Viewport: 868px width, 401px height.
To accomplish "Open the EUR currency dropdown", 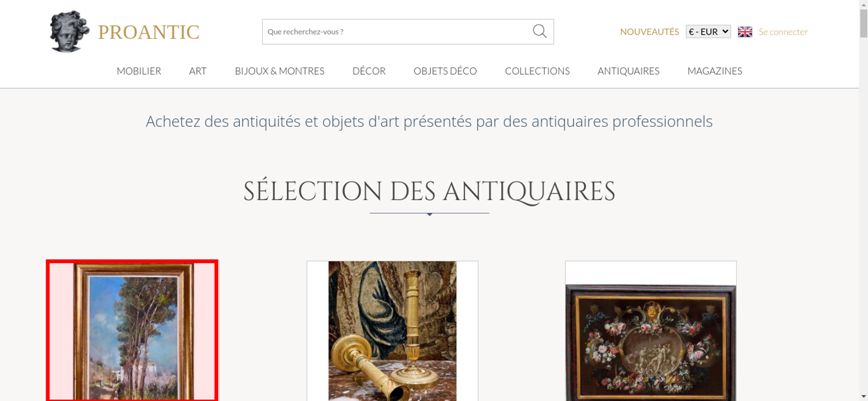I will point(708,32).
